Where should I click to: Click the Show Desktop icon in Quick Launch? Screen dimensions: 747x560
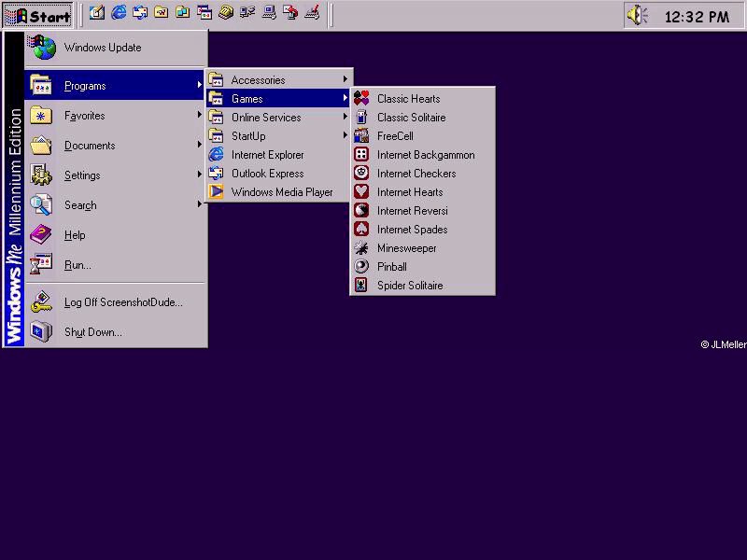(97, 13)
